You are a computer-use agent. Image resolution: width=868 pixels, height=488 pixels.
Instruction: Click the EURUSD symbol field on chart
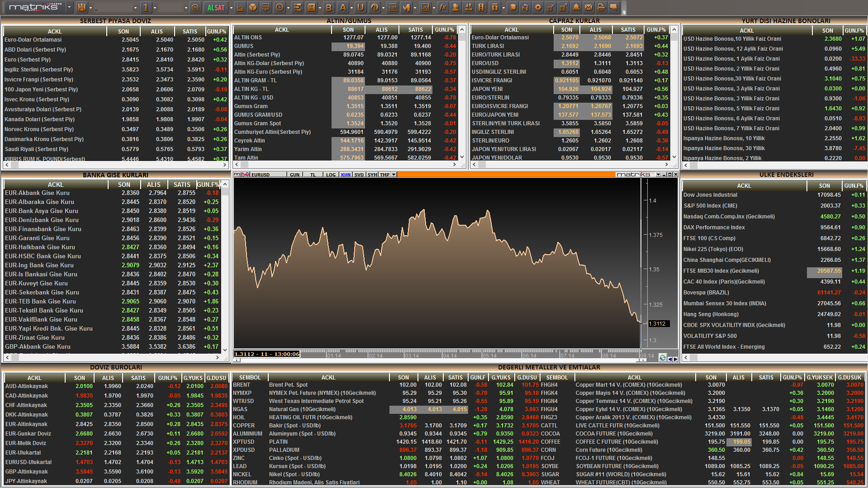pyautogui.click(x=261, y=175)
